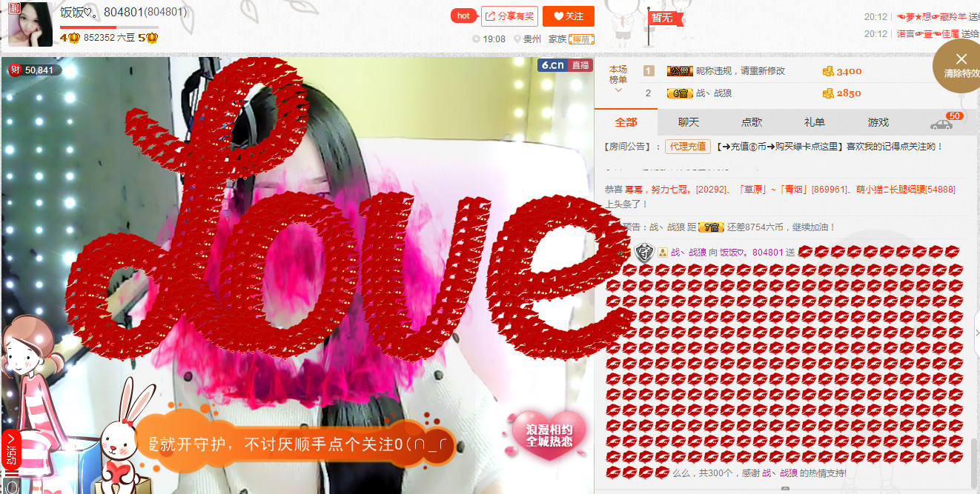Viewport: 980px width, 494px height.
Task: Click user 萌小猫 长腿细腰[54888]
Action: (x=905, y=190)
